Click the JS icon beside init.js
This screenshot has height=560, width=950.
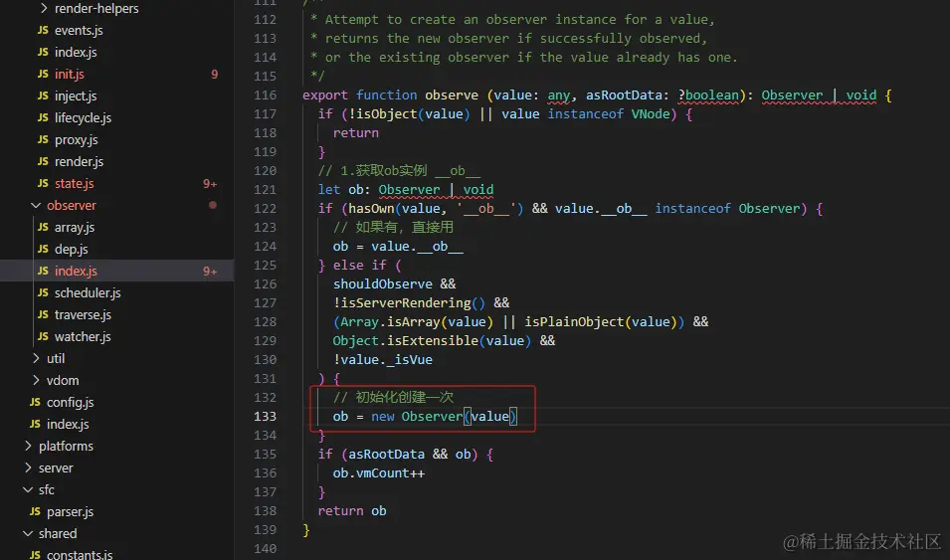point(43,74)
